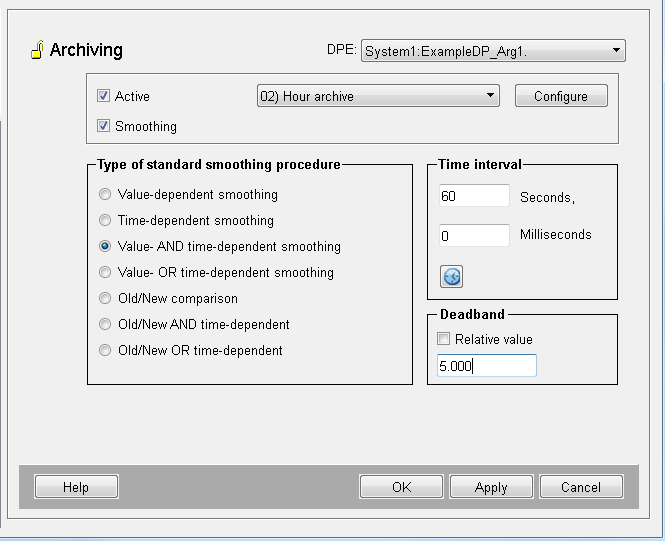Viewport: 665px width, 541px height.
Task: Select Old/New comparison radio button
Action: (x=105, y=298)
